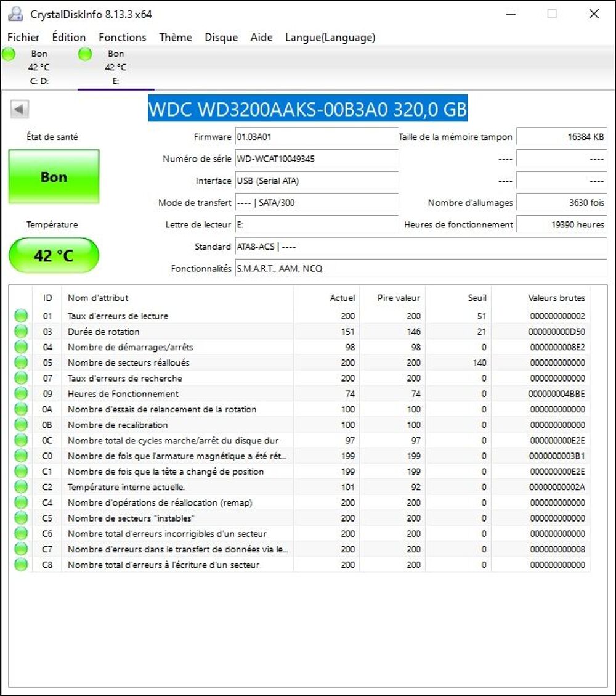Click status circle for attribute 07
Screen dimensions: 616x696
[x=21, y=378]
